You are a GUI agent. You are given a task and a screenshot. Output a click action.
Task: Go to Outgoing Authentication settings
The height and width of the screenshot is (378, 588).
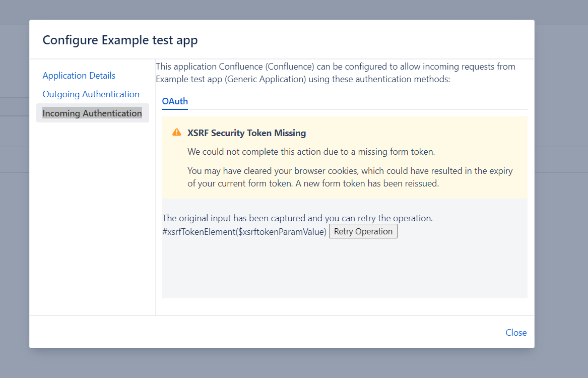tap(91, 94)
